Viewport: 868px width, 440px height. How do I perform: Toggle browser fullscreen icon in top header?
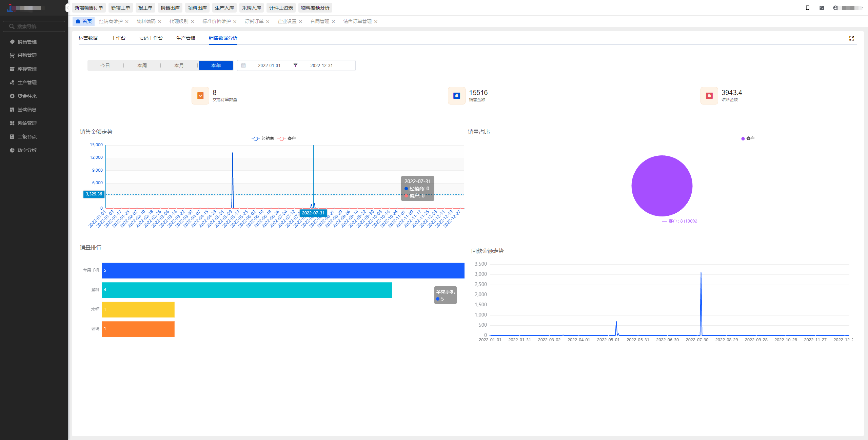click(822, 8)
